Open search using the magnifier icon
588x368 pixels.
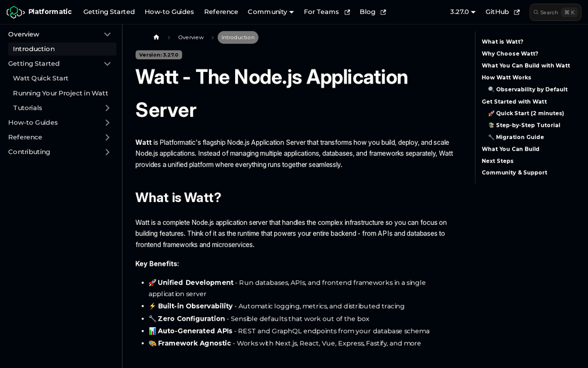tap(536, 12)
